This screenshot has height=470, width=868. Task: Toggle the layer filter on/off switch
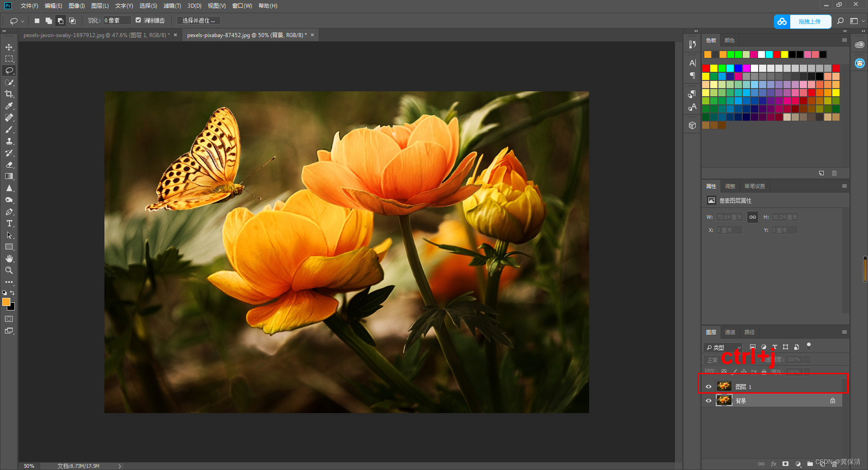(809, 346)
